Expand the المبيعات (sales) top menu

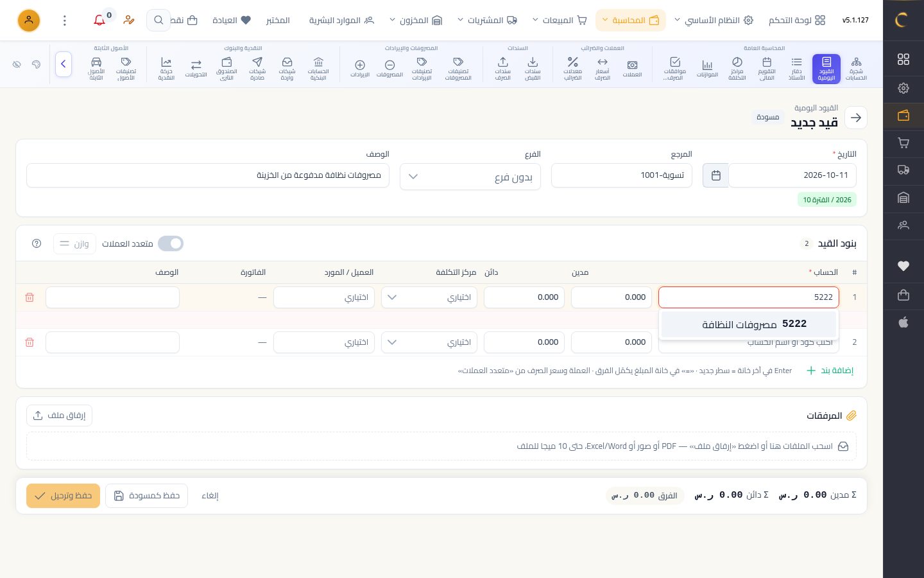pos(560,21)
